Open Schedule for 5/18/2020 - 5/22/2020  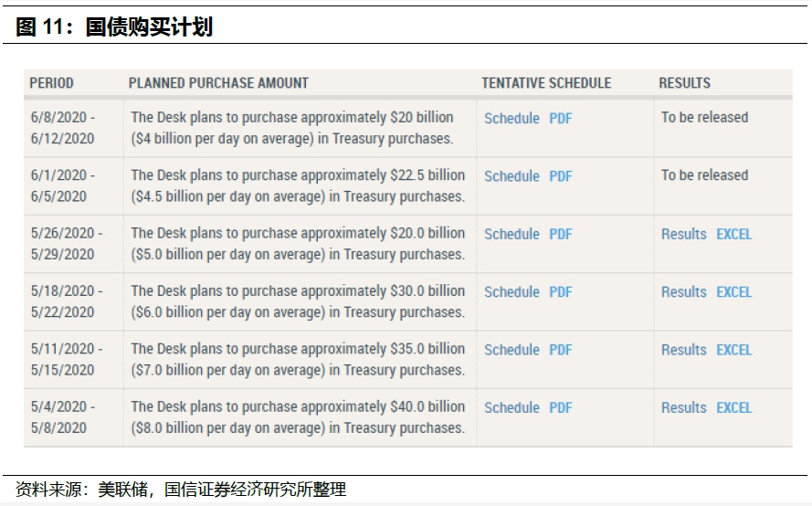(511, 292)
